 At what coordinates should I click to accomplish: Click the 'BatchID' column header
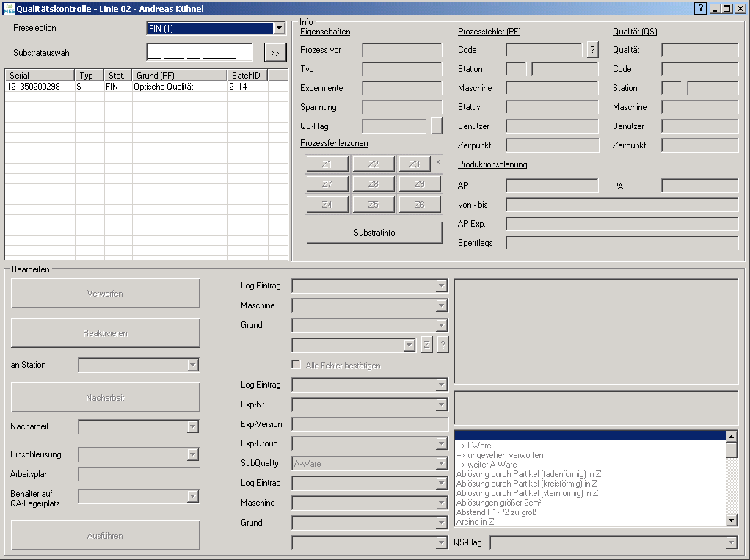pyautogui.click(x=247, y=76)
